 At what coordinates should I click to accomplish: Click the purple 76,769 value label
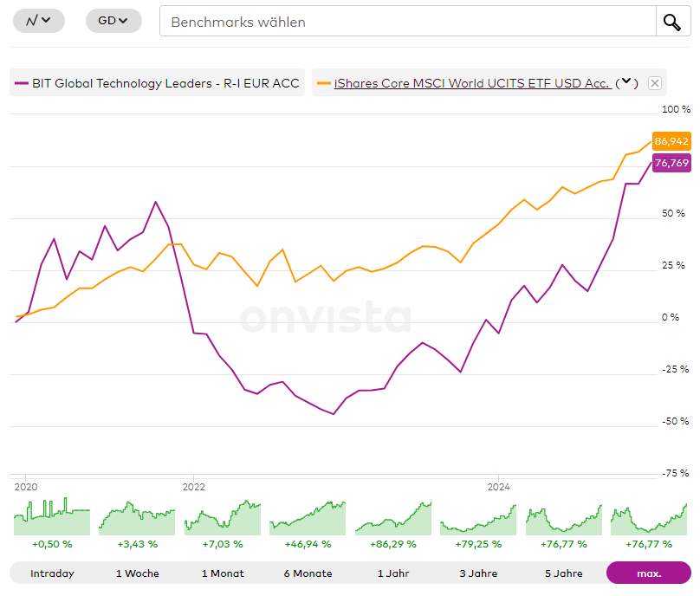[671, 163]
